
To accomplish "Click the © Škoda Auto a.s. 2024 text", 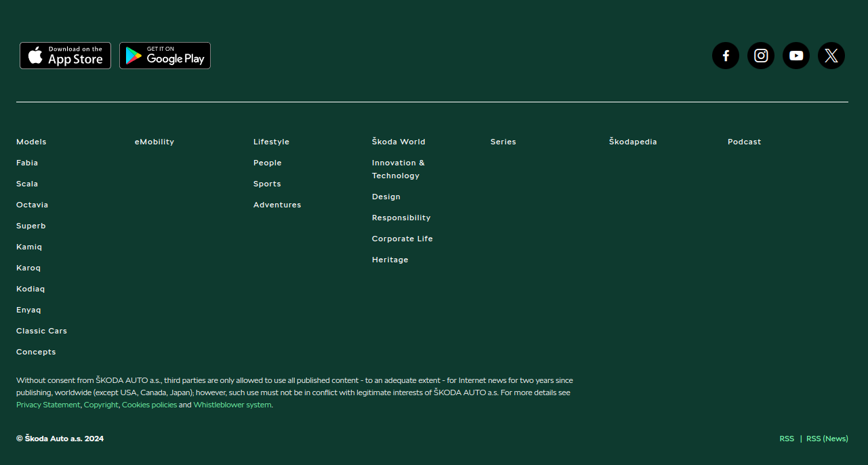I will point(60,439).
